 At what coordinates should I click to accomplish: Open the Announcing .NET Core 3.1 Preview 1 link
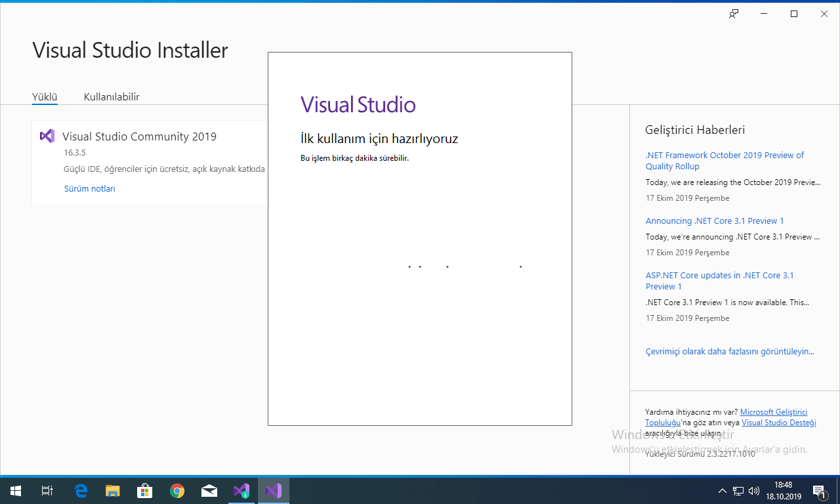(715, 221)
